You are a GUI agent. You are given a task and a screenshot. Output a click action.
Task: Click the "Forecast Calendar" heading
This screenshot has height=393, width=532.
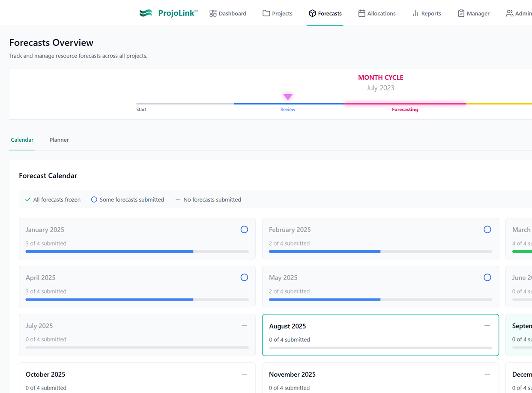point(48,176)
